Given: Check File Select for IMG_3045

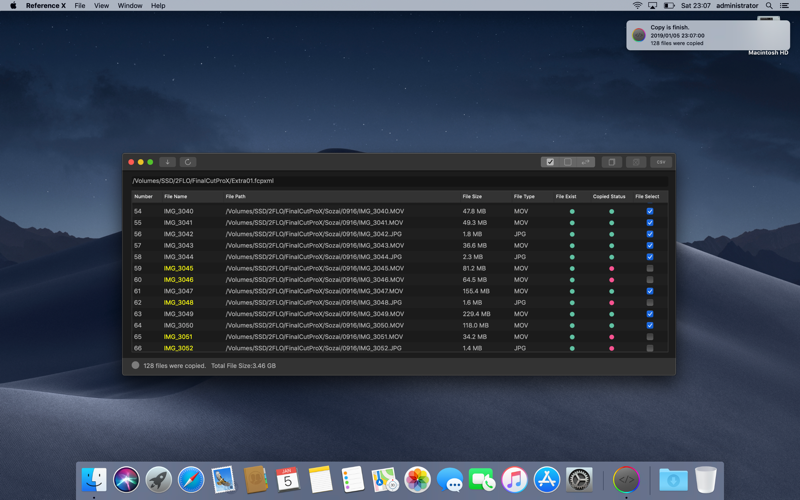Looking at the screenshot, I should click(649, 268).
